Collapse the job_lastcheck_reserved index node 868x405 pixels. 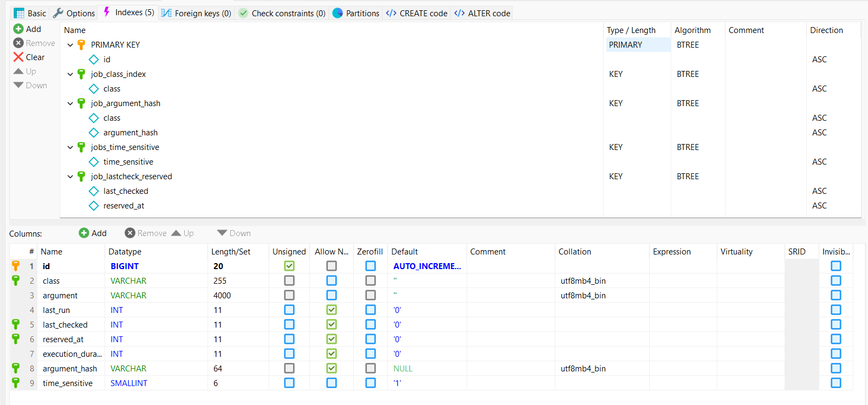pyautogui.click(x=70, y=177)
